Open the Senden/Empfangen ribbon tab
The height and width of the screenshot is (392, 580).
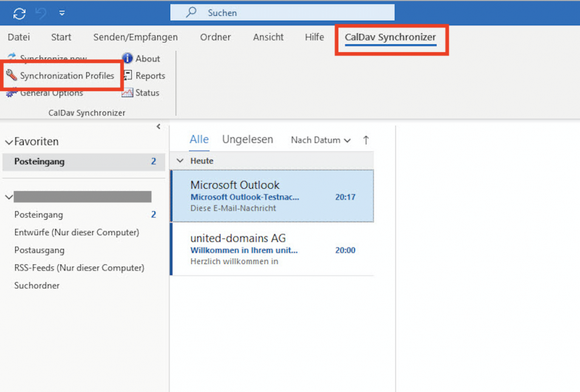tap(135, 37)
